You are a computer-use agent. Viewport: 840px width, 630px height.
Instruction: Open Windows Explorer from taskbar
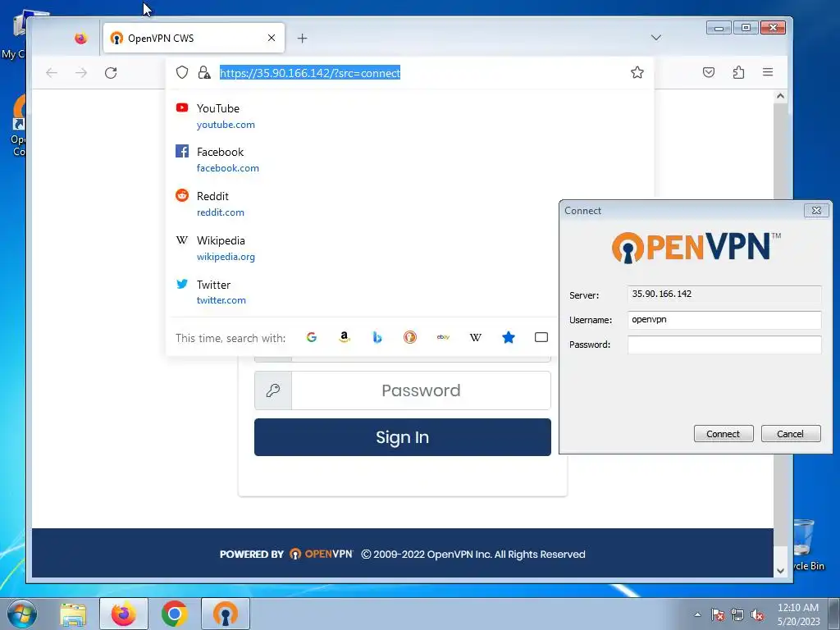tap(73, 614)
